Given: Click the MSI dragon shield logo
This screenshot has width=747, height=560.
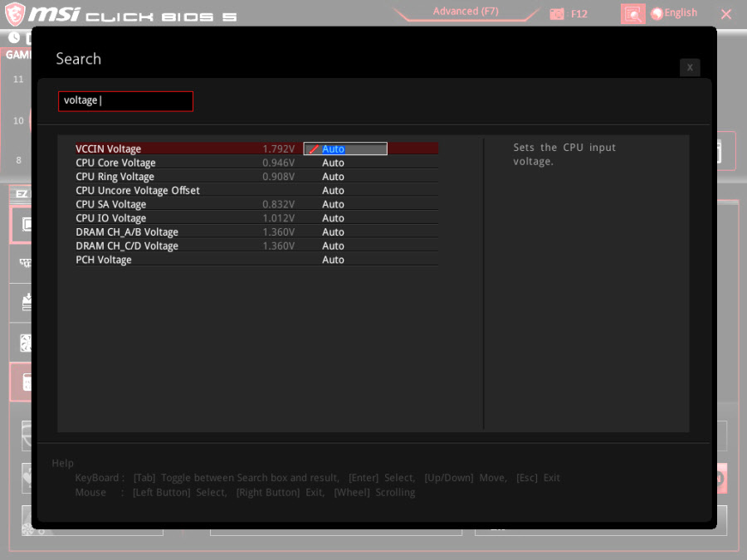Looking at the screenshot, I should 16,14.
